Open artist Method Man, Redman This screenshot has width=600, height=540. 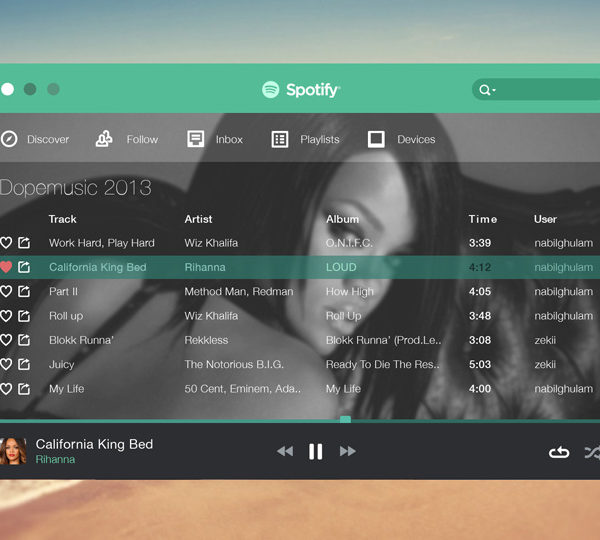(239, 292)
